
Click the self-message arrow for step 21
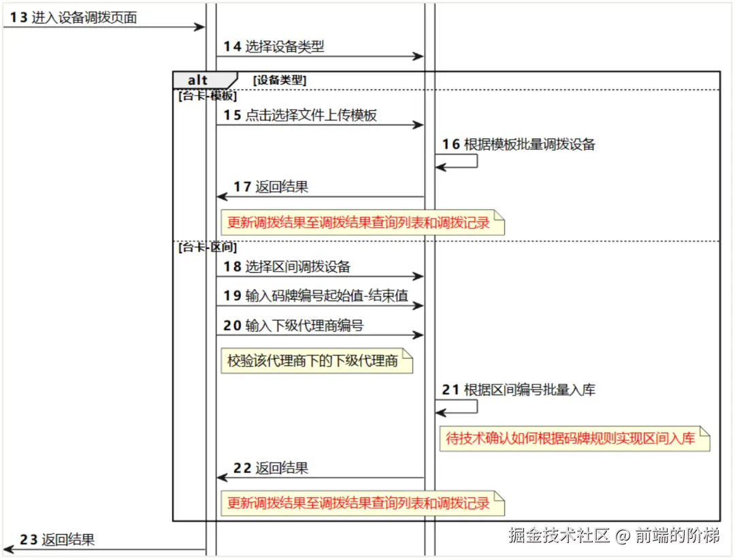457,406
